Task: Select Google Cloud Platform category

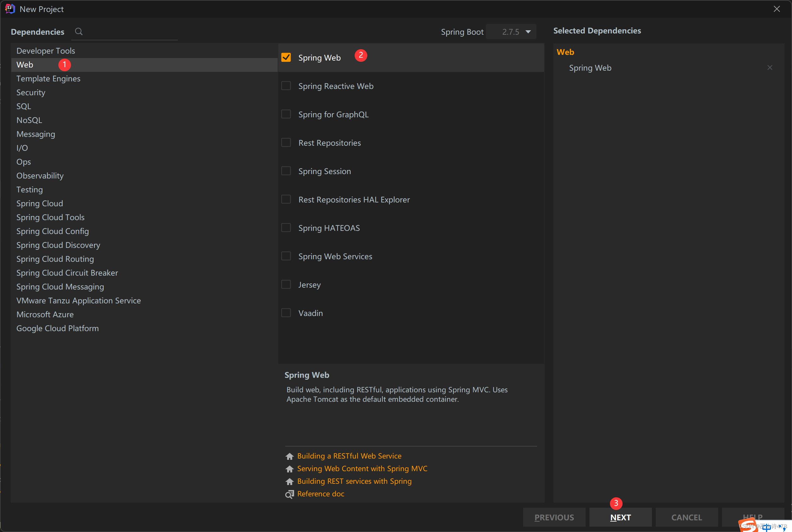Action: tap(144, 329)
